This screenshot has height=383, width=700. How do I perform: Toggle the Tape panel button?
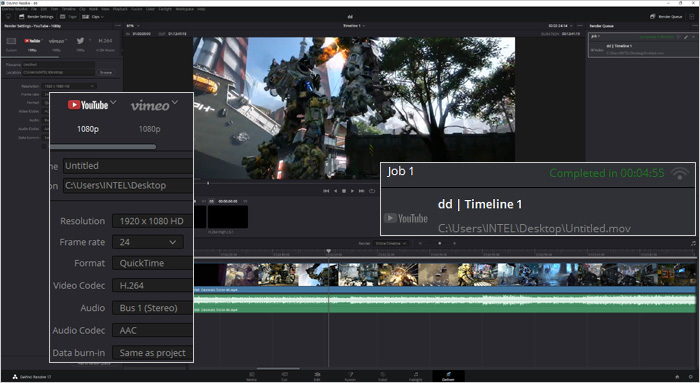click(x=68, y=17)
